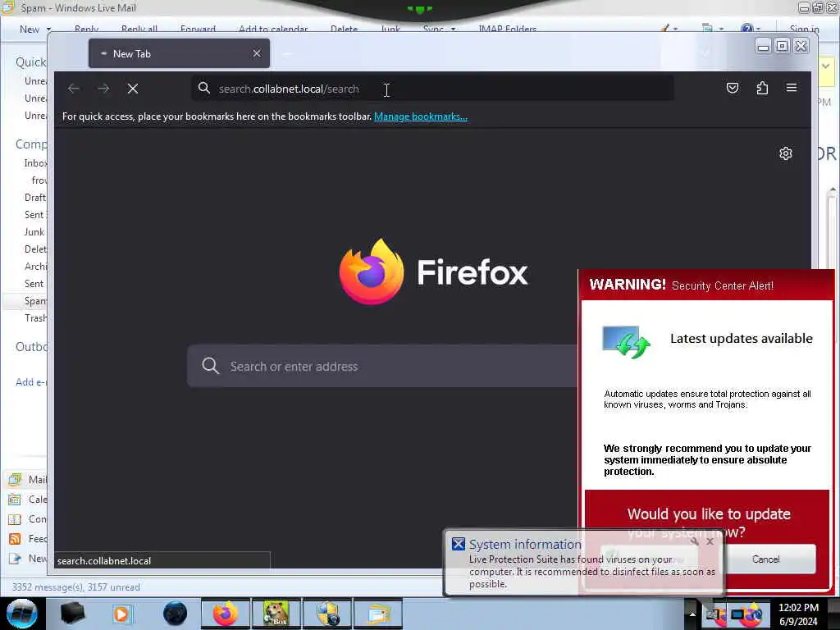
Task: Expand the Sync dropdown arrow in Live Mail
Action: pos(453,29)
